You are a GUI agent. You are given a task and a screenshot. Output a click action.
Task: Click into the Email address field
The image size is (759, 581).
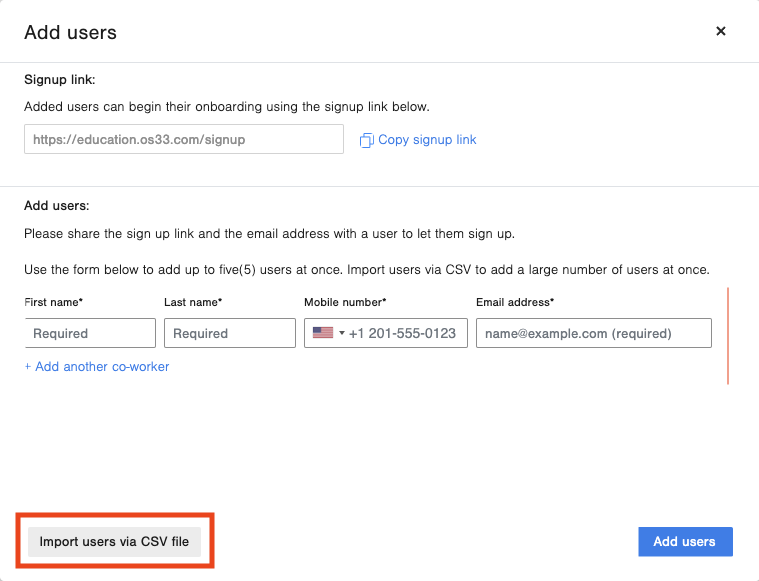point(594,333)
